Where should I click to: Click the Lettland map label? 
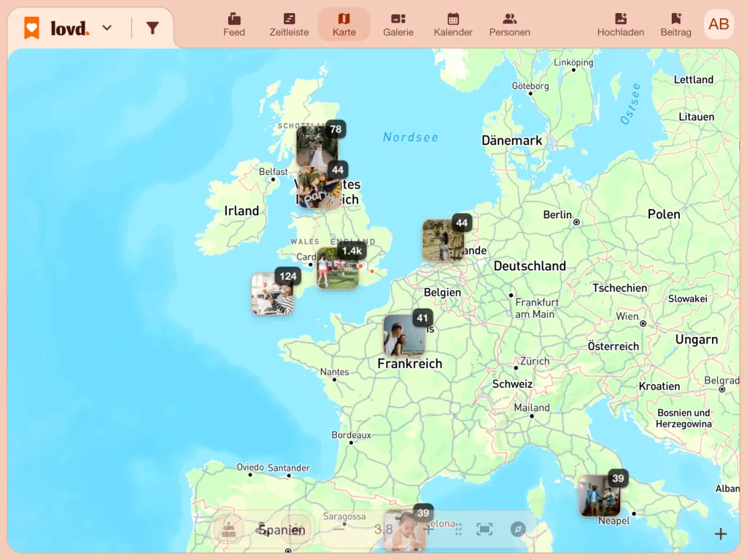tap(694, 79)
